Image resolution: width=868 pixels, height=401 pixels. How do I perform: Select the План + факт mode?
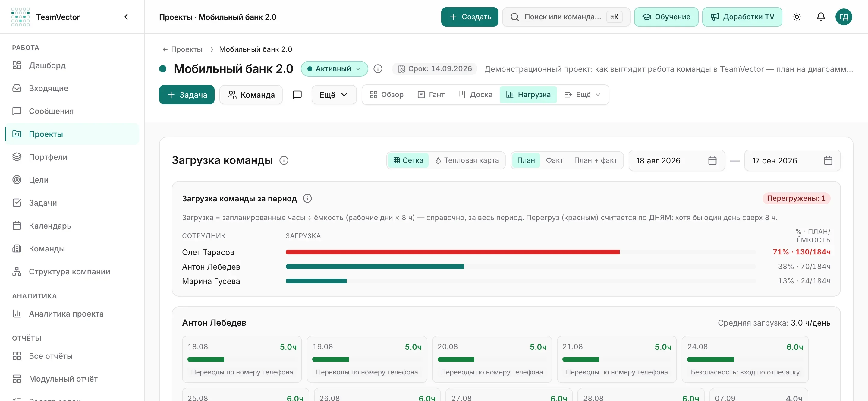pyautogui.click(x=596, y=160)
